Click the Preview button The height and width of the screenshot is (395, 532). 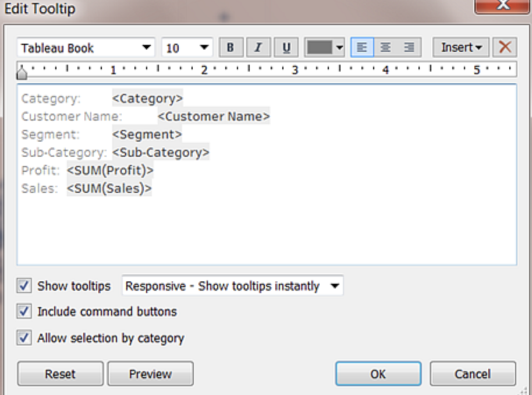pyautogui.click(x=151, y=373)
